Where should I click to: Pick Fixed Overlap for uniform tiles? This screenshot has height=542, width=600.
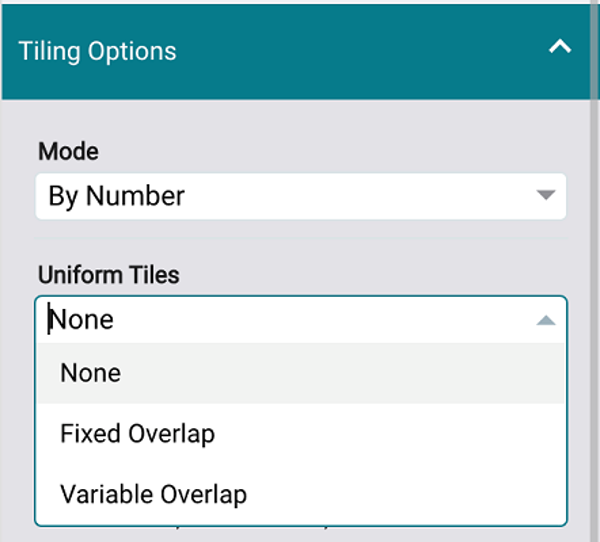(x=137, y=434)
